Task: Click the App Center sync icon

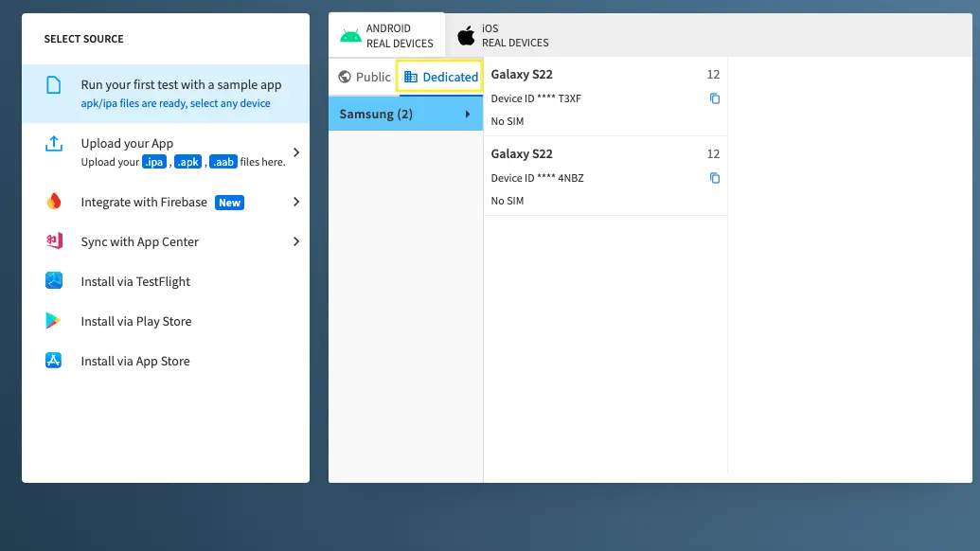Action: (x=54, y=241)
